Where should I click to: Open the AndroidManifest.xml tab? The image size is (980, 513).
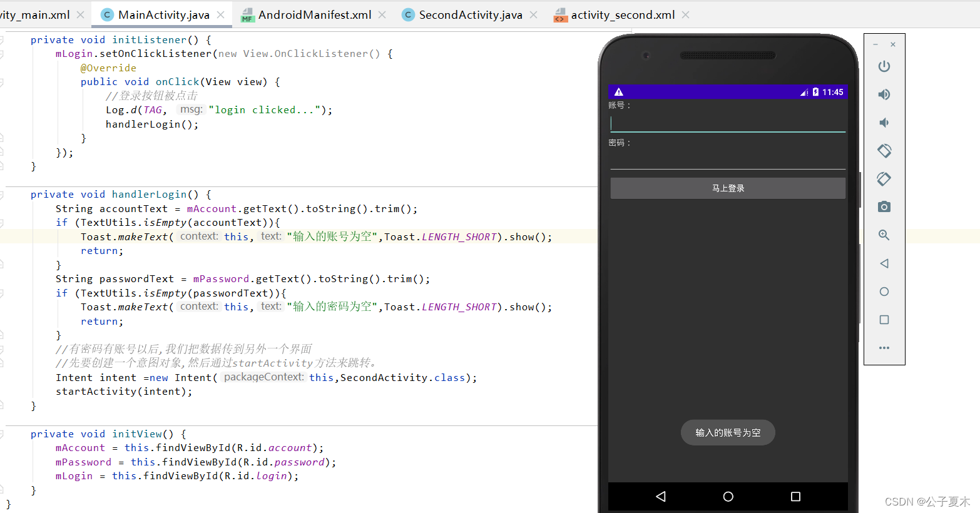315,14
